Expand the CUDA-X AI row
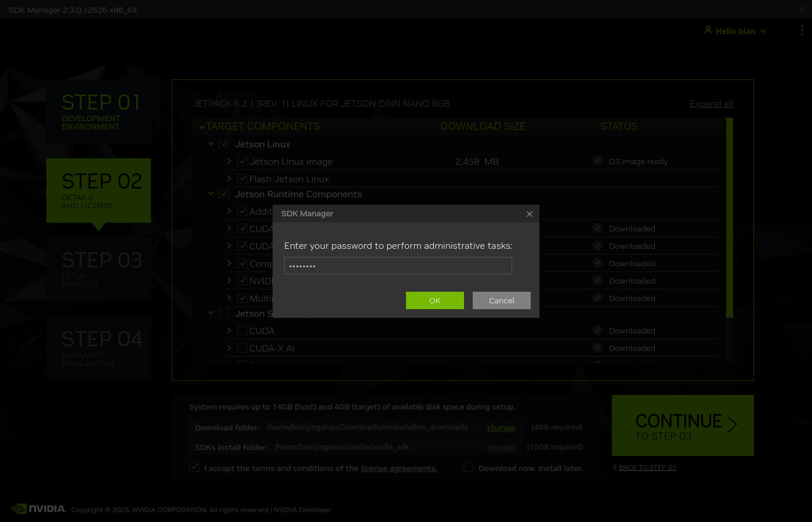Screen dimensions: 812x522 coord(229,348)
